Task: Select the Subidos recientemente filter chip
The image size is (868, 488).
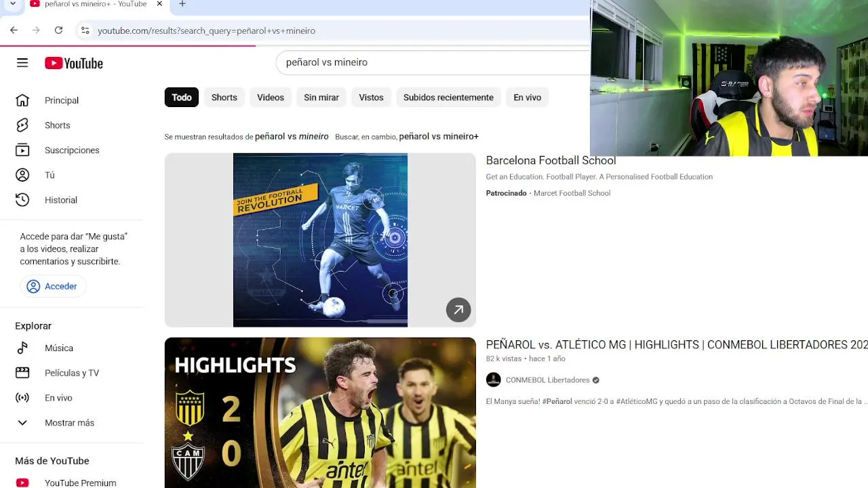Action: [448, 98]
